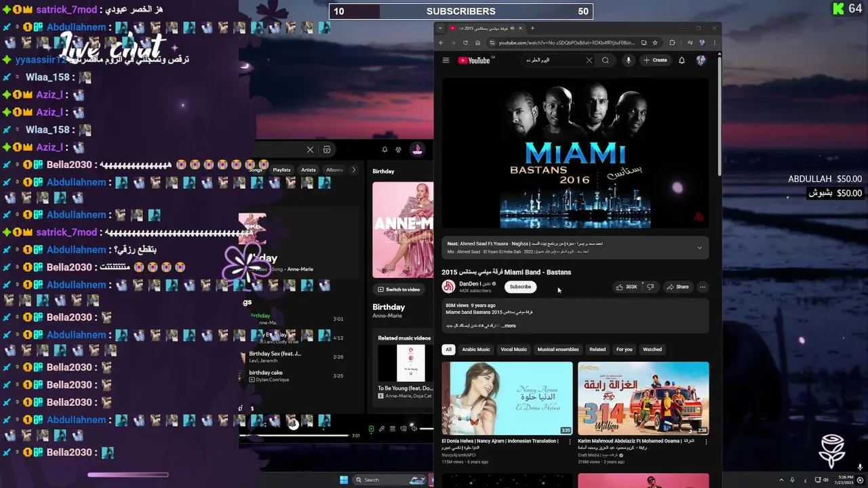Expand the Next up mix playlist panel
The width and height of the screenshot is (868, 488).
click(699, 247)
